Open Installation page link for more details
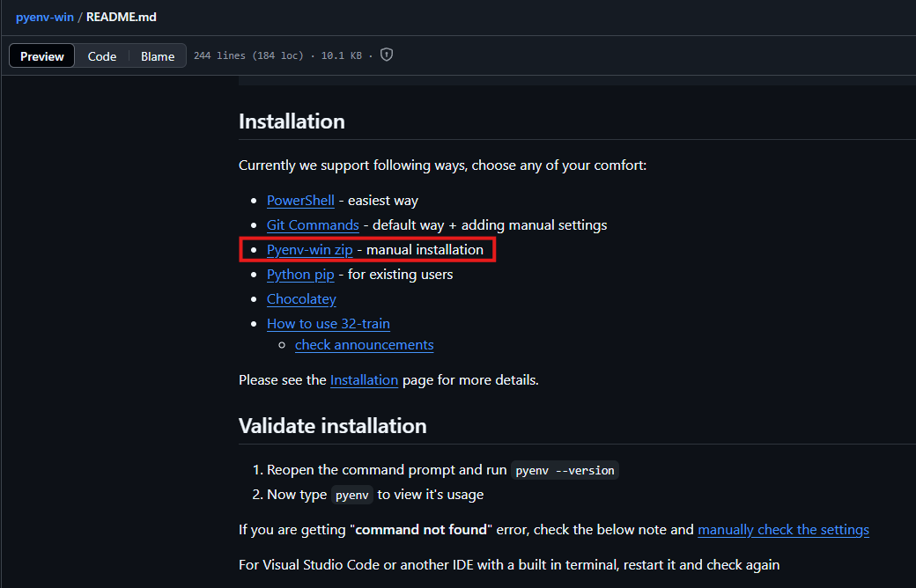916x588 pixels. pos(364,380)
